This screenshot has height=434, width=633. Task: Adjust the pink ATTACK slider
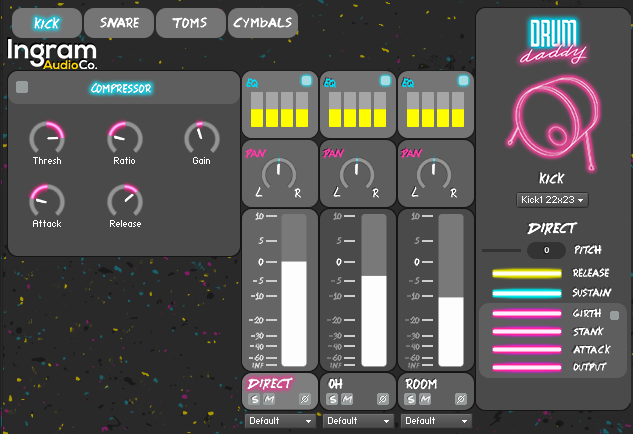click(x=527, y=350)
